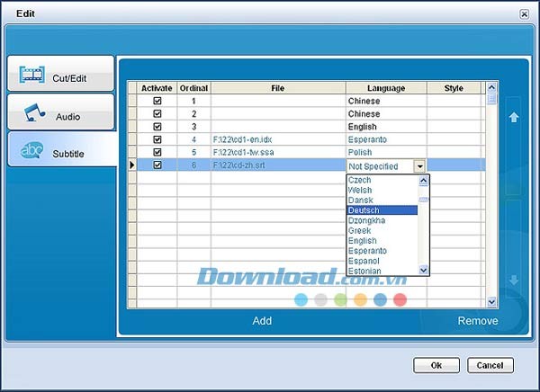
Task: Switch to the Audio tab
Action: pos(61,112)
